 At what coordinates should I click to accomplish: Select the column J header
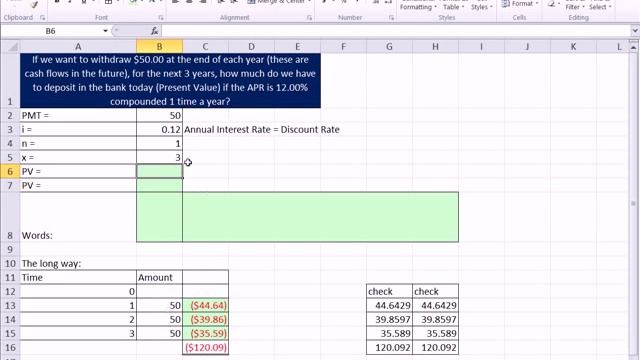(527, 47)
